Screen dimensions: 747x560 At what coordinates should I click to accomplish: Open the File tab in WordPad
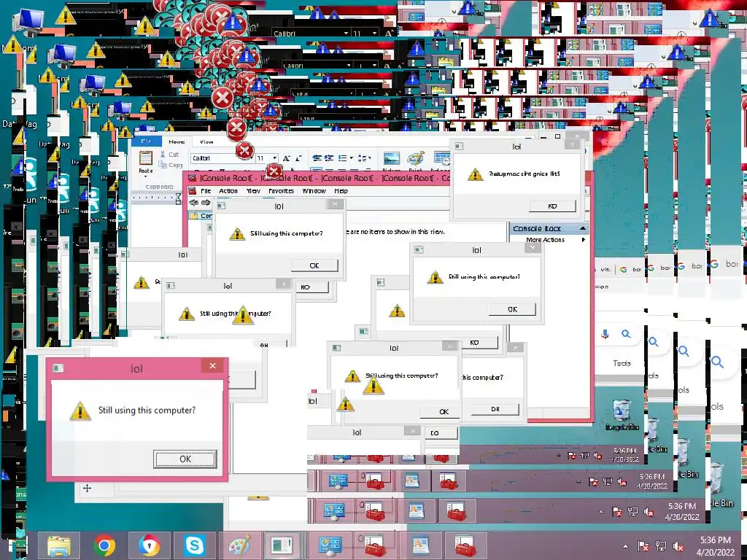146,141
